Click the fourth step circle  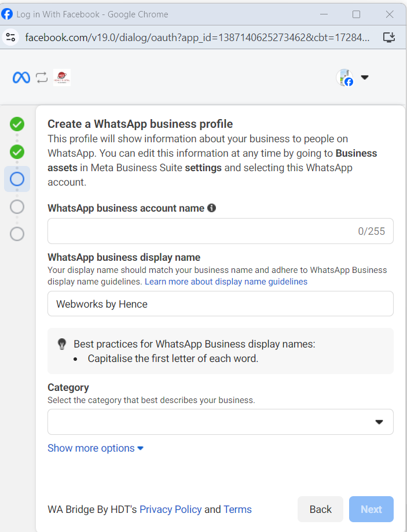pyautogui.click(x=17, y=206)
